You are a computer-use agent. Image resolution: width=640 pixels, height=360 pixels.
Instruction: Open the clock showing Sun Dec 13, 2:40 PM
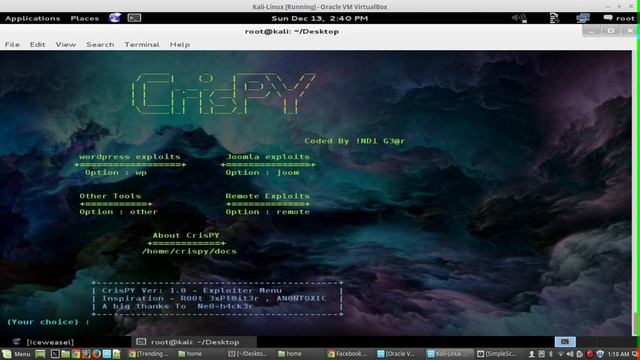click(320, 18)
